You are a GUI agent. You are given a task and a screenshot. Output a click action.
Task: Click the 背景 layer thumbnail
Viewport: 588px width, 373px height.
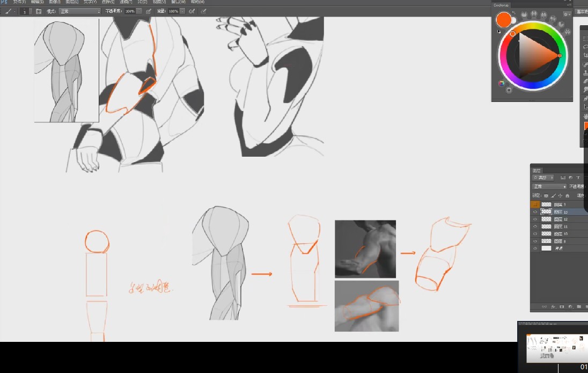[546, 248]
